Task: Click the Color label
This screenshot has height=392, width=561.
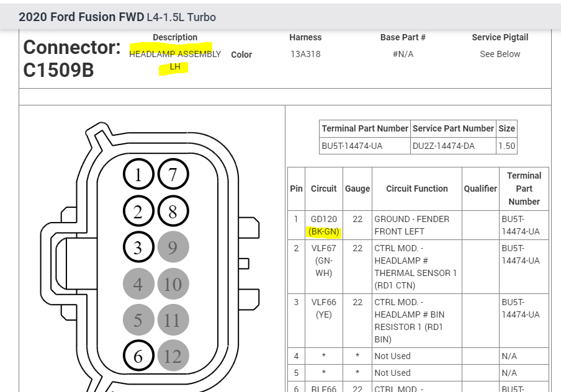Action: click(x=241, y=55)
